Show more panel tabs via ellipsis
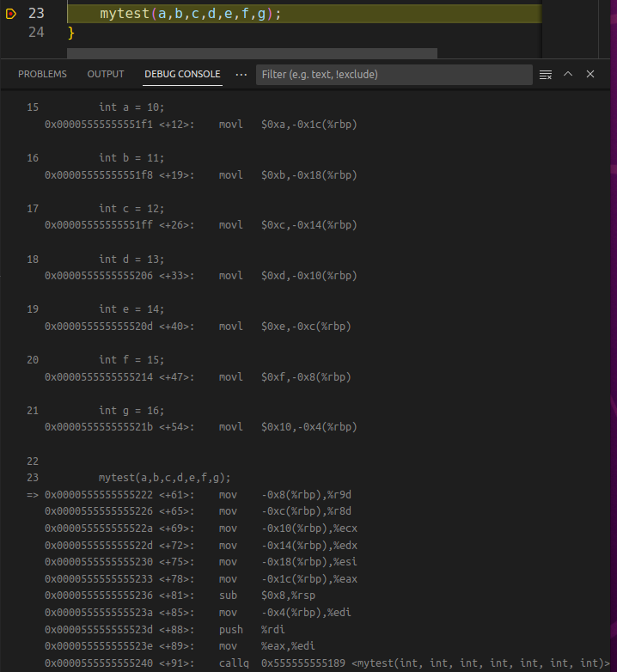The height and width of the screenshot is (672, 617). click(x=241, y=75)
